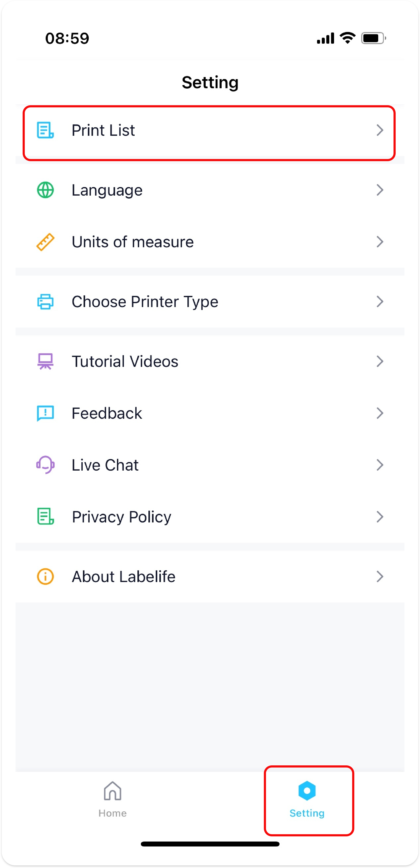Expand Print List using its chevron
The image size is (420, 868).
click(380, 130)
